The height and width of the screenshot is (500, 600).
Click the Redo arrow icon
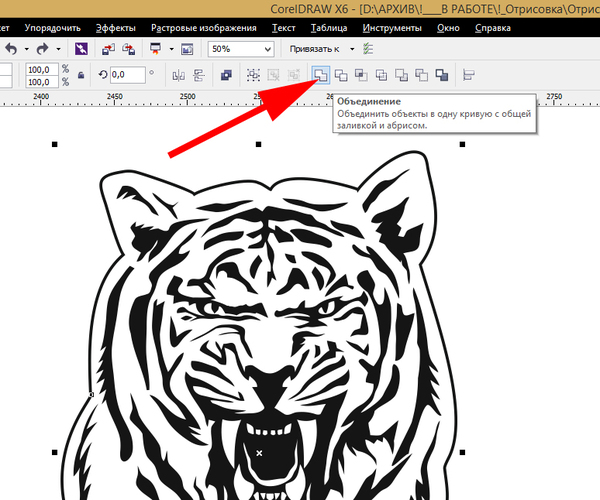[42, 48]
